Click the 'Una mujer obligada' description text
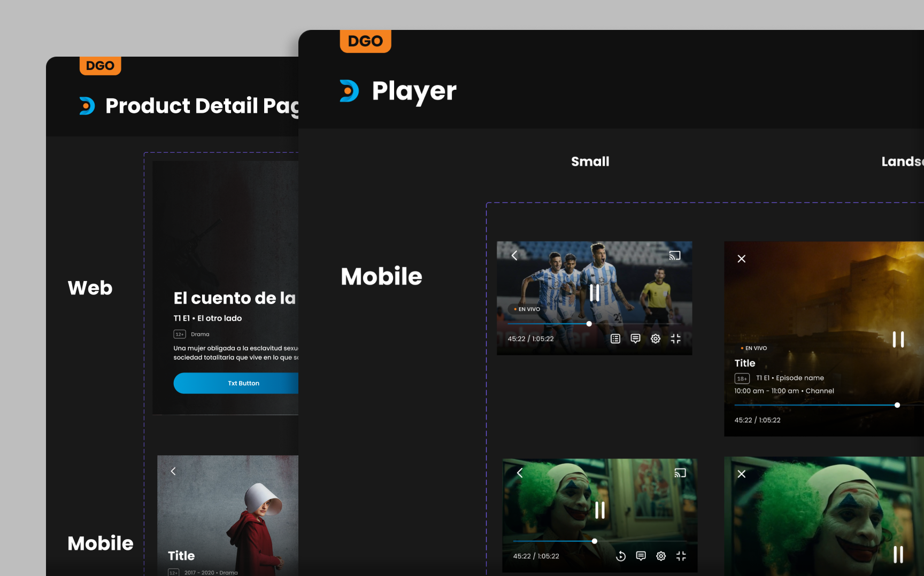Screen dimensions: 924x576 236,353
